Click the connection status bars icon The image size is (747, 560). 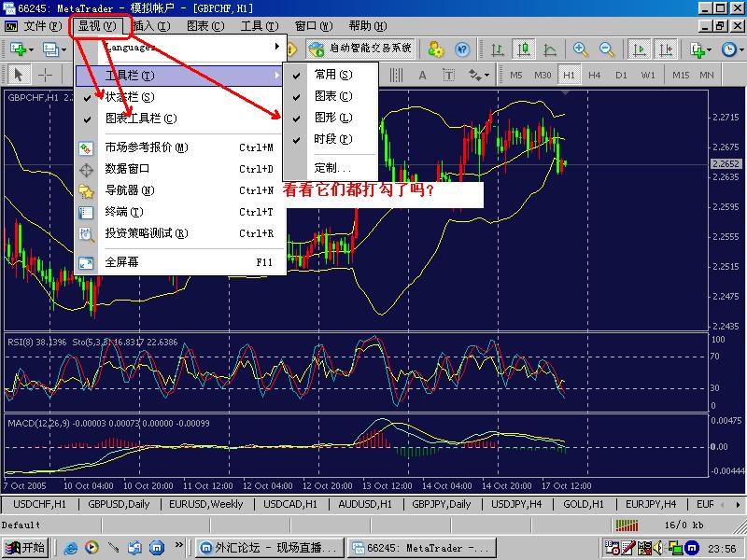click(627, 525)
